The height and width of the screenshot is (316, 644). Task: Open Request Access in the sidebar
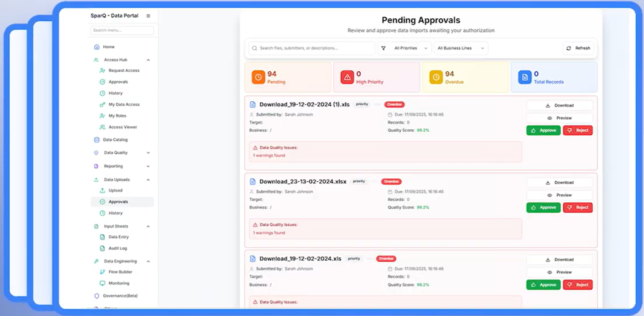click(x=123, y=70)
